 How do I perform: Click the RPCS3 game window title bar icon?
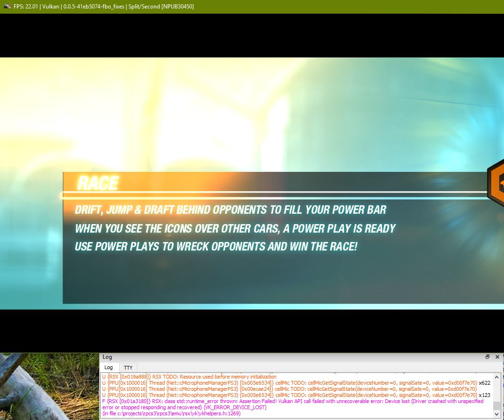click(7, 6)
